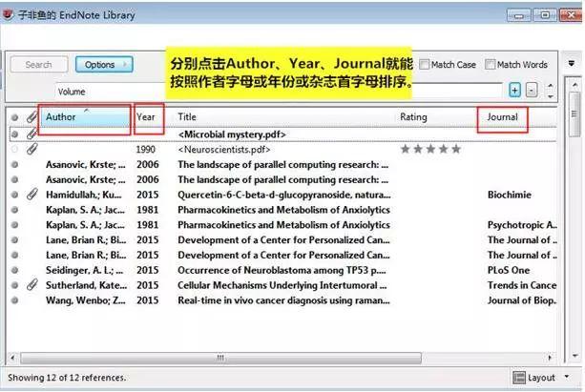Collapse the search panel using top-right arrow
Viewport: 585px width, 392px height.
[x=571, y=63]
